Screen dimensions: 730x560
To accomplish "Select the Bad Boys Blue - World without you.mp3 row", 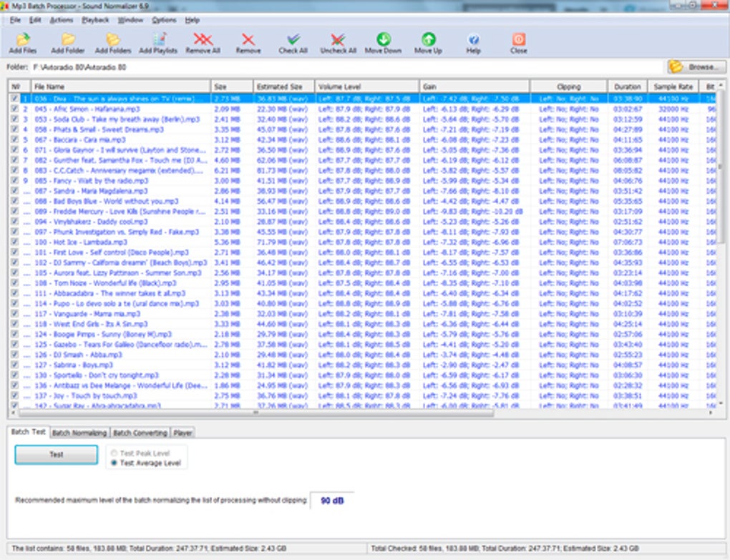I will tap(363, 201).
